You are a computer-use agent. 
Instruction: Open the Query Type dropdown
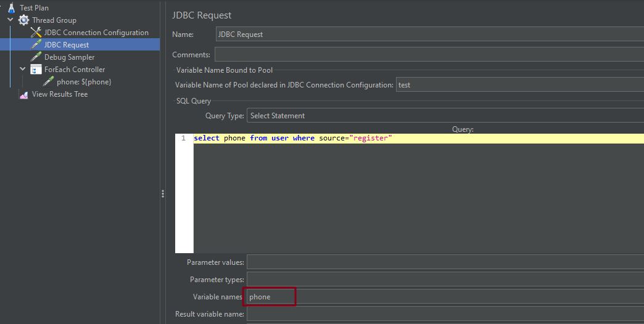point(444,116)
